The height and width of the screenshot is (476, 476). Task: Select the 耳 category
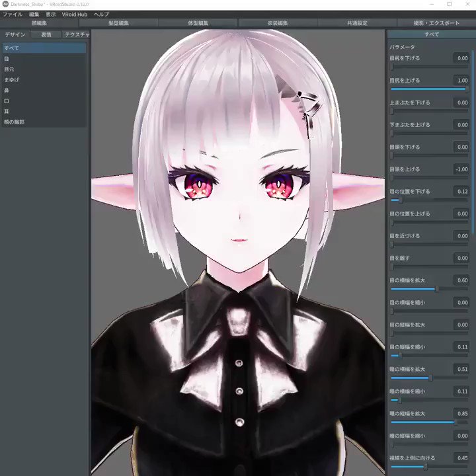pos(44,112)
